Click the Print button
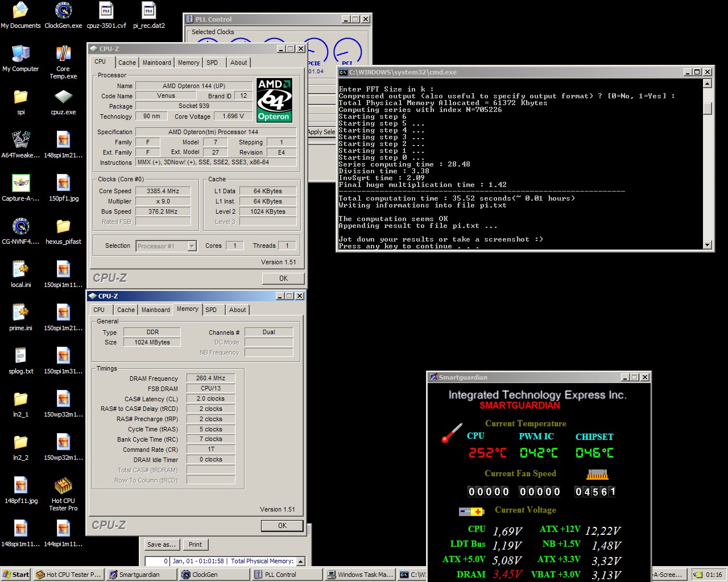This screenshot has width=728, height=582. click(195, 544)
